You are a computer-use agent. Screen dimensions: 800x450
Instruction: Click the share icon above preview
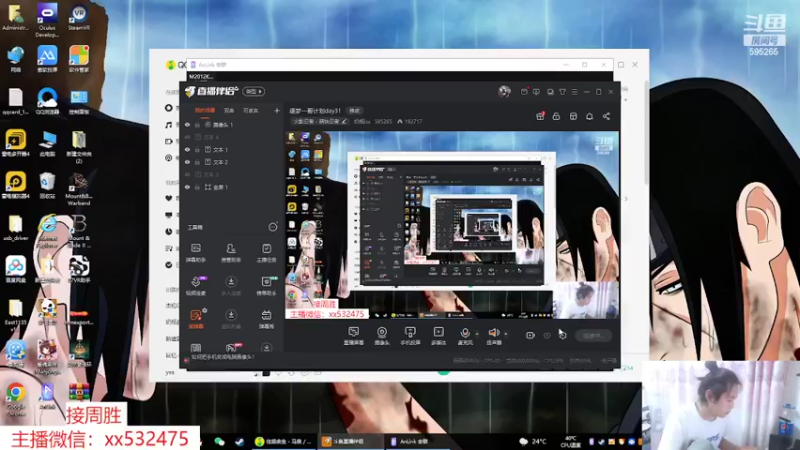pyautogui.click(x=606, y=116)
